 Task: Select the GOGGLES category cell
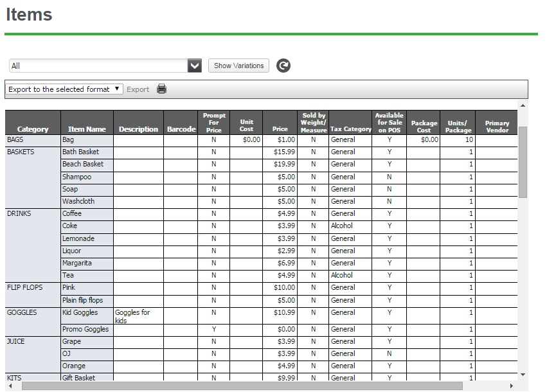click(x=33, y=322)
